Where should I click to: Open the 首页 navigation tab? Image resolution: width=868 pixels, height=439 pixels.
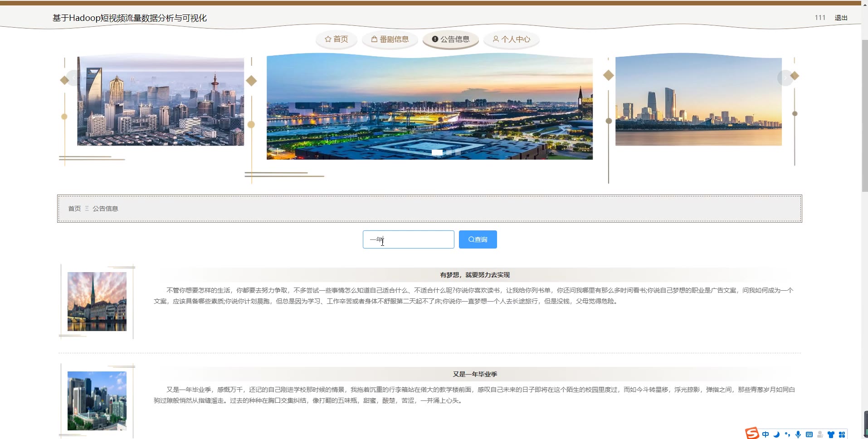coord(336,39)
